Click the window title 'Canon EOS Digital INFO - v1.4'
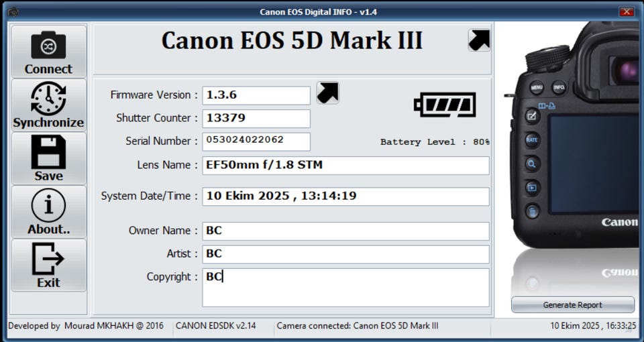Viewport: 644px width, 342px height. [318, 12]
